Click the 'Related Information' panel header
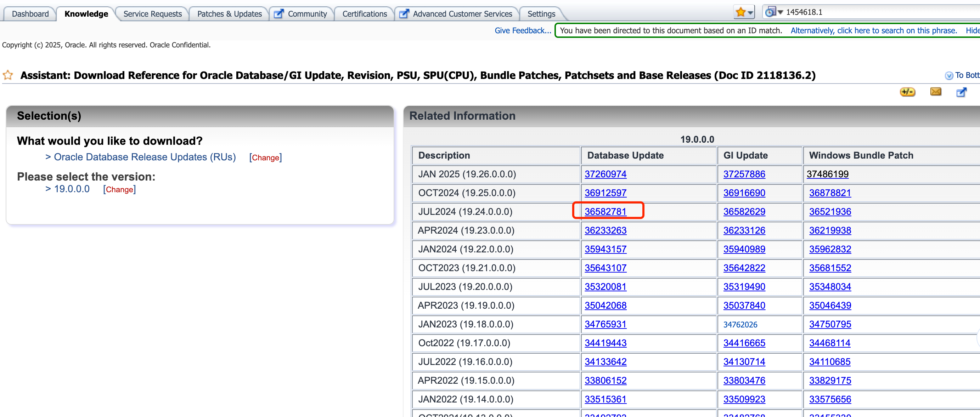Image resolution: width=980 pixels, height=417 pixels. pos(691,116)
